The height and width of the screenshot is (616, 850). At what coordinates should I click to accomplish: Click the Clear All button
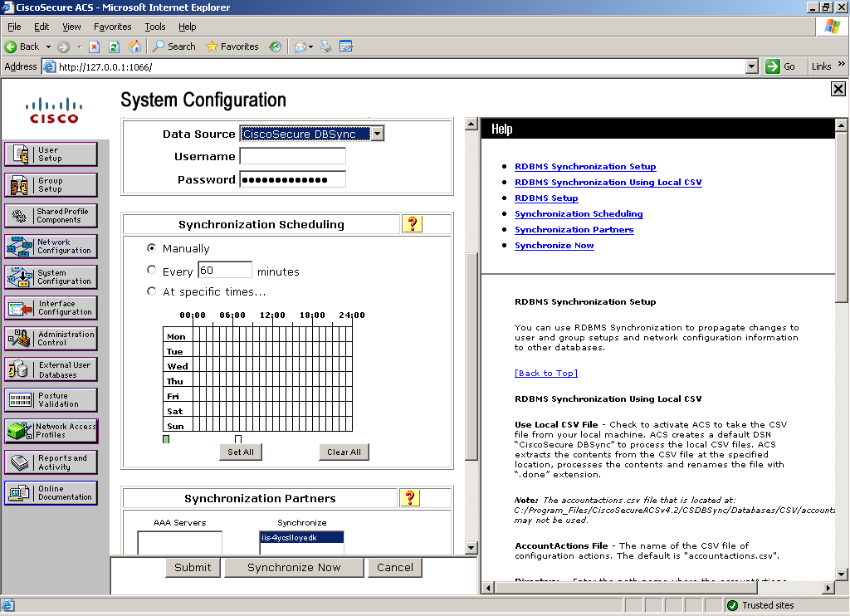click(344, 452)
